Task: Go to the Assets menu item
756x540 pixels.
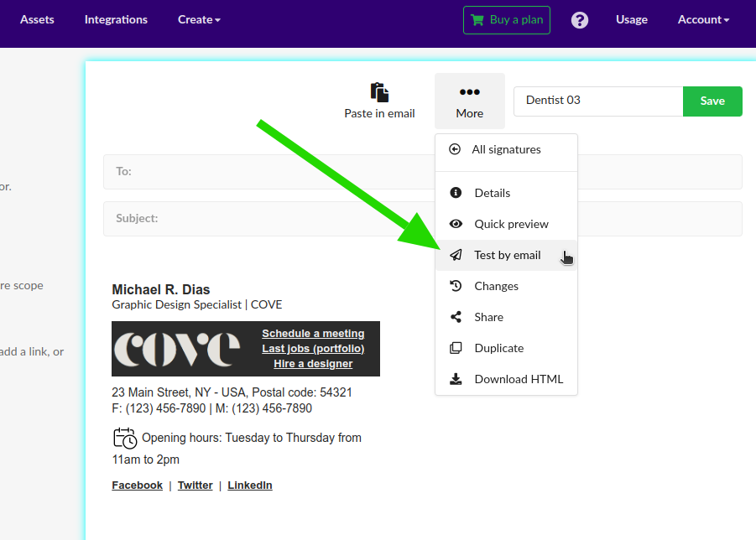Action: 37,19
